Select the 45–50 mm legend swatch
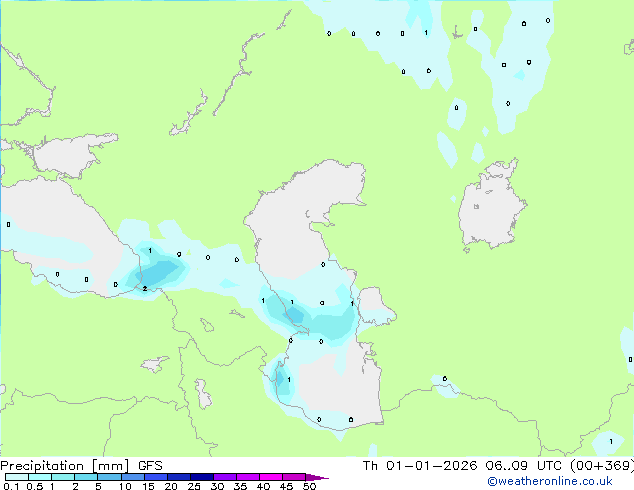Viewport: 634px width, 490px height. [x=294, y=477]
